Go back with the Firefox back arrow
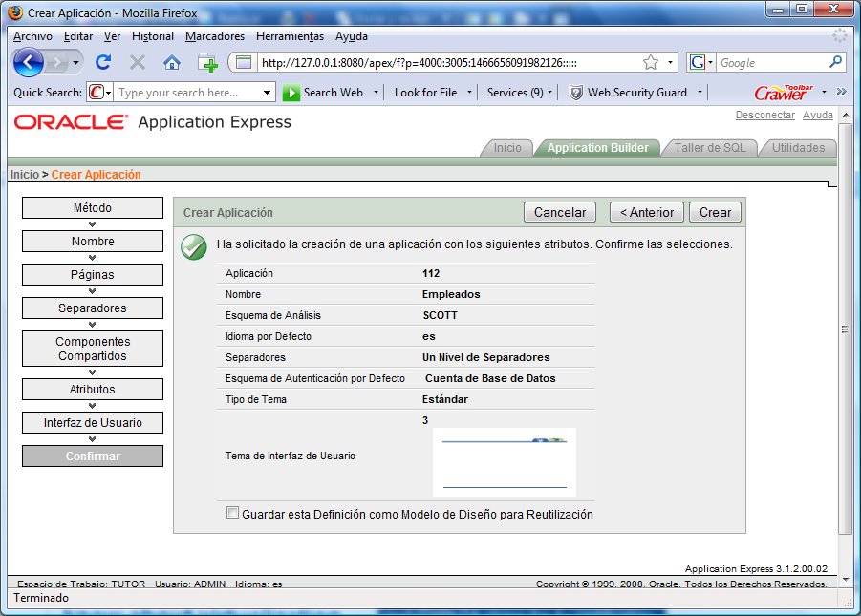This screenshot has width=861, height=616. tap(29, 62)
